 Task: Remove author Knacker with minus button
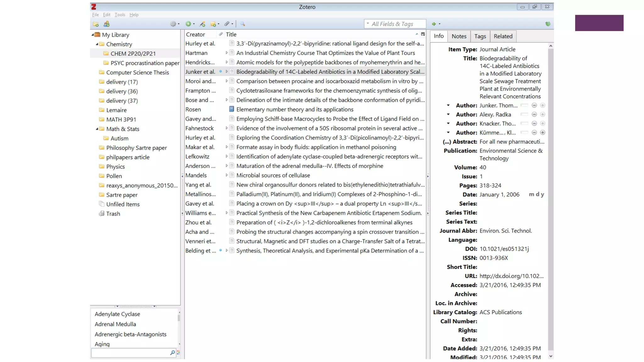click(534, 123)
